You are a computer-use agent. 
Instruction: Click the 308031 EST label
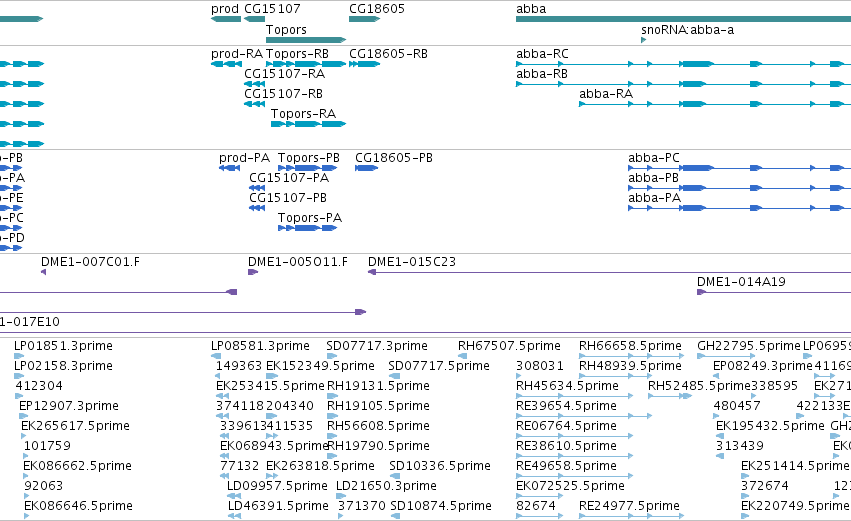click(x=540, y=366)
